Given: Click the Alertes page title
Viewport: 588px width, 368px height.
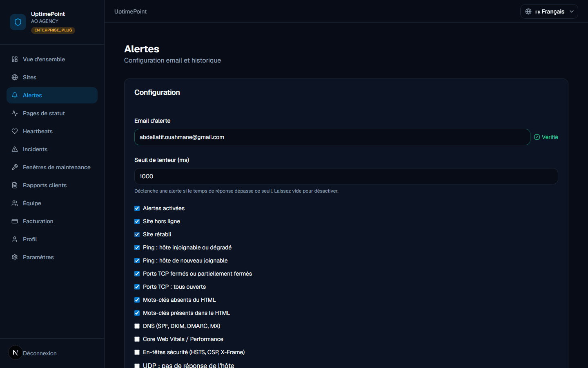Looking at the screenshot, I should point(142,49).
